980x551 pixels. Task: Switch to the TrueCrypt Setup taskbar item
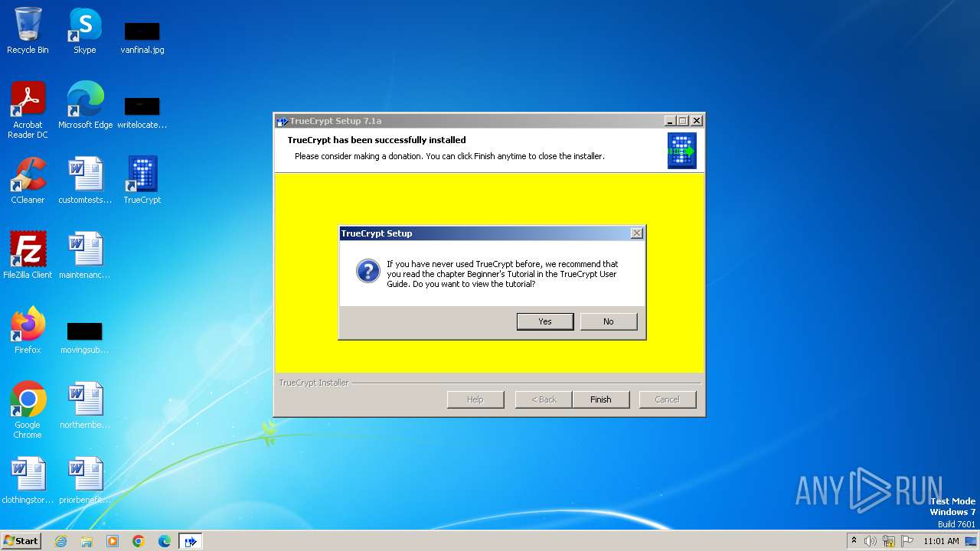pos(191,541)
